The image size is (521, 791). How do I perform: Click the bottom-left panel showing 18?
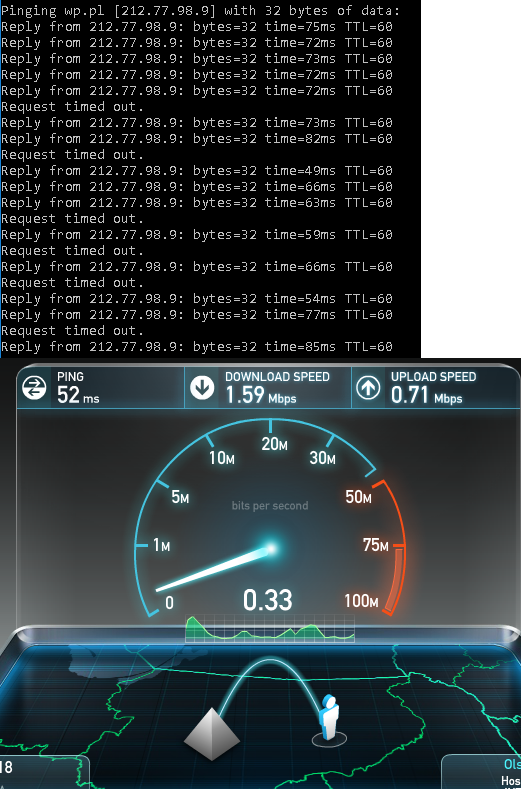coord(44,772)
